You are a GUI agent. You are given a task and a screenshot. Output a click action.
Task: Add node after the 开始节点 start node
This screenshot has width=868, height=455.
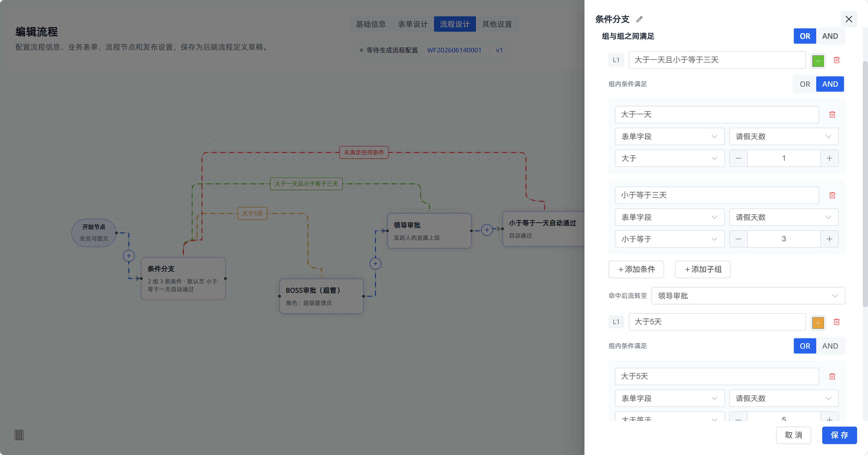pyautogui.click(x=129, y=256)
